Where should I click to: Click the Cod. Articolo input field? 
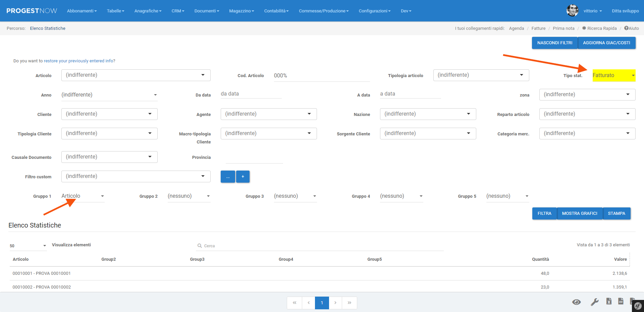click(x=321, y=76)
